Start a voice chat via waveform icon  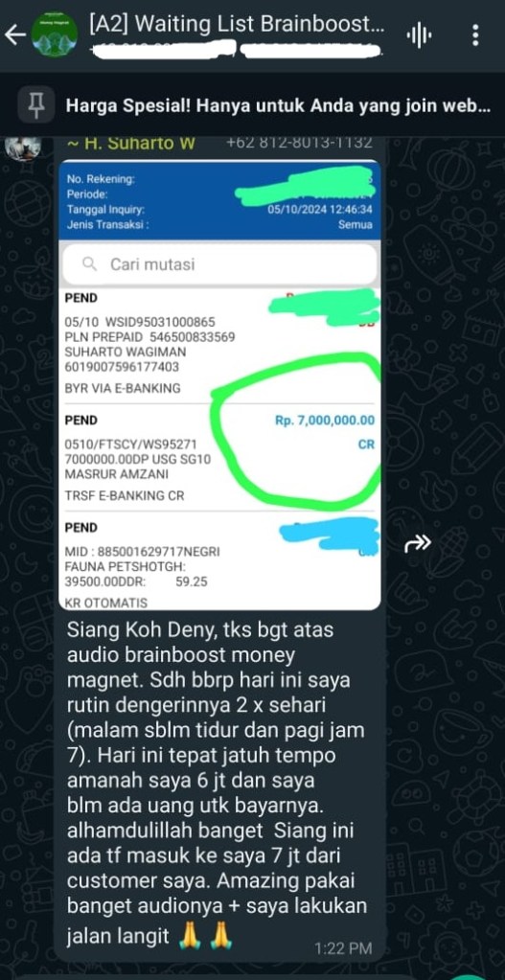(x=419, y=35)
